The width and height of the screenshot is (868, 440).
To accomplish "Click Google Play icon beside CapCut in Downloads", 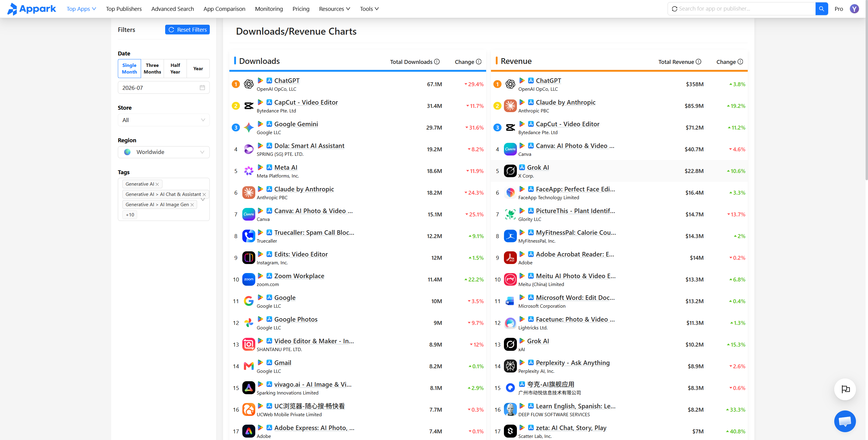I will click(260, 102).
